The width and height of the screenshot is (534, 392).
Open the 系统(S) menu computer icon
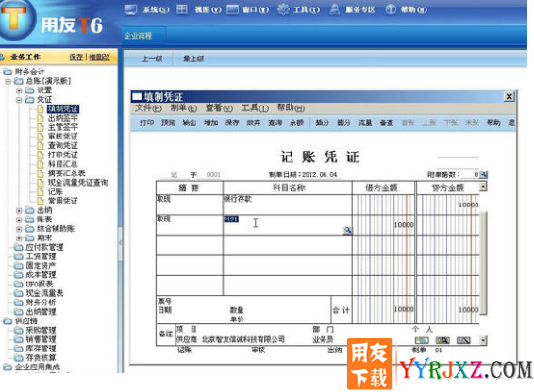pos(130,9)
